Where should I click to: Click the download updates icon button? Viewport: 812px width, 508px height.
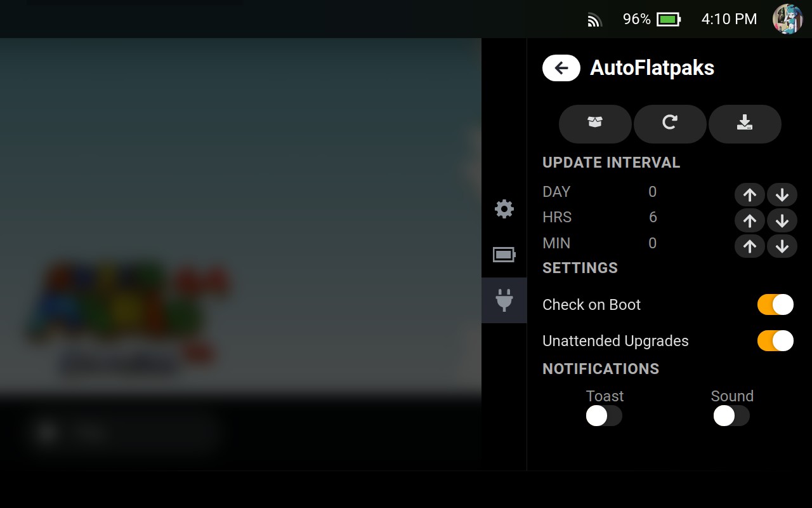click(x=745, y=124)
